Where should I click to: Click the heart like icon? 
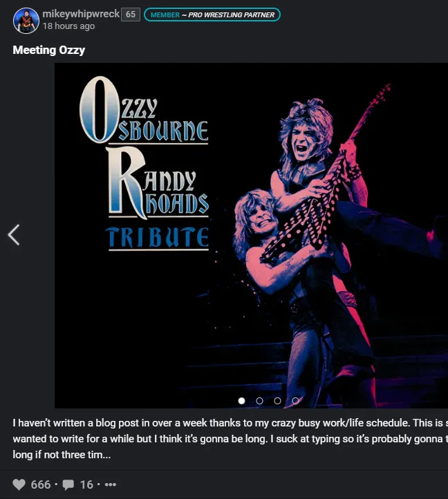point(19,484)
